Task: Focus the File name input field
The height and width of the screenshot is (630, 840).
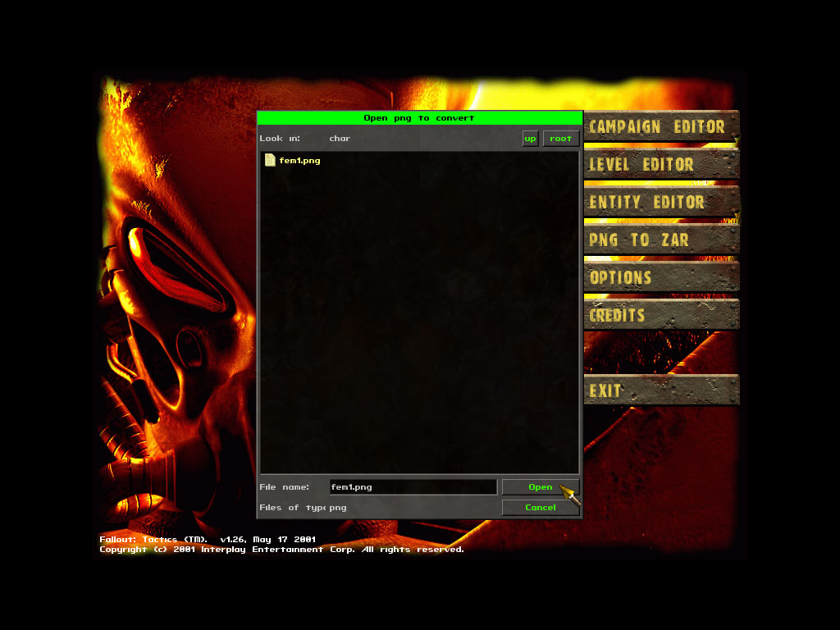Action: (413, 487)
